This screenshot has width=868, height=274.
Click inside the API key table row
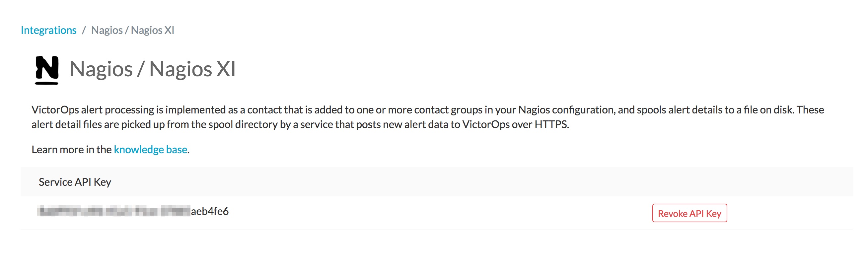(404, 213)
